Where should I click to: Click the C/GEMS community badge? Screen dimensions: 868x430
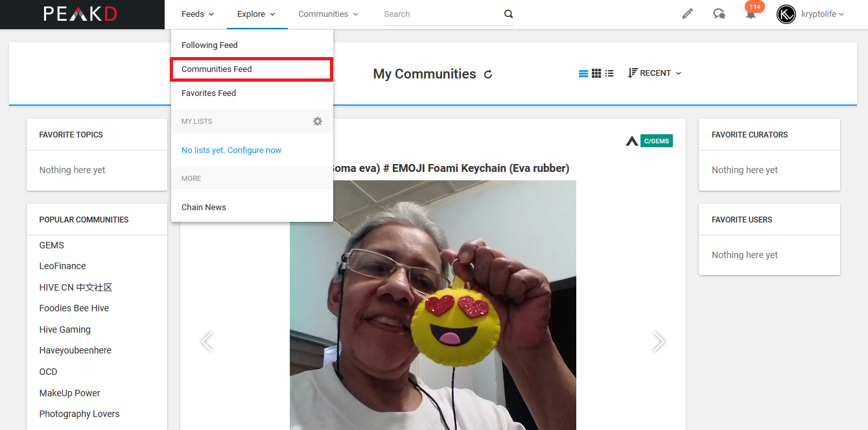[x=657, y=140]
